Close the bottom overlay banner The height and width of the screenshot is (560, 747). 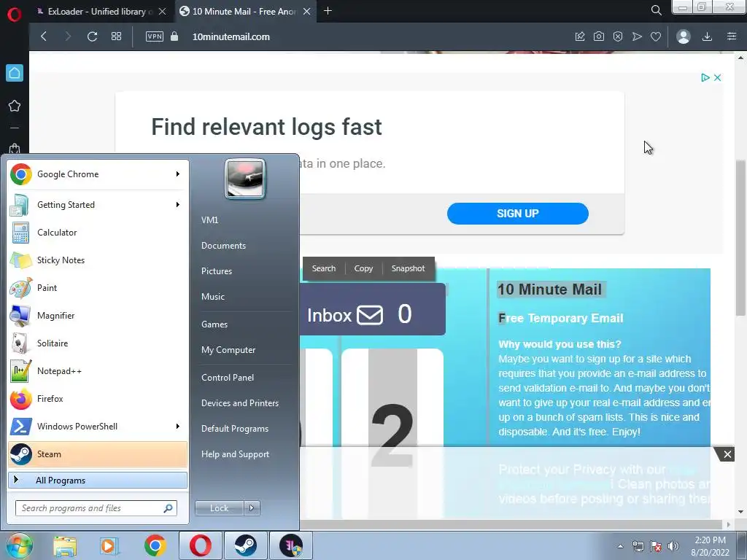click(727, 454)
